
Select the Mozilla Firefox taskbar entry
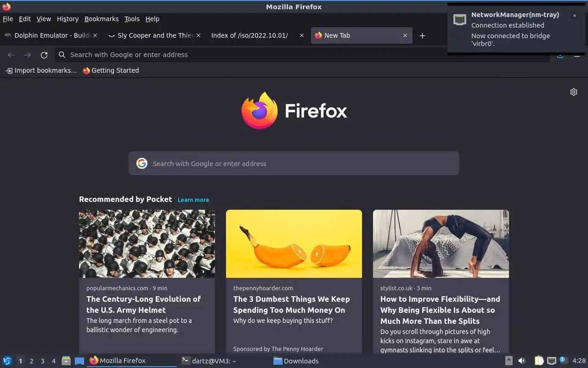[132, 361]
